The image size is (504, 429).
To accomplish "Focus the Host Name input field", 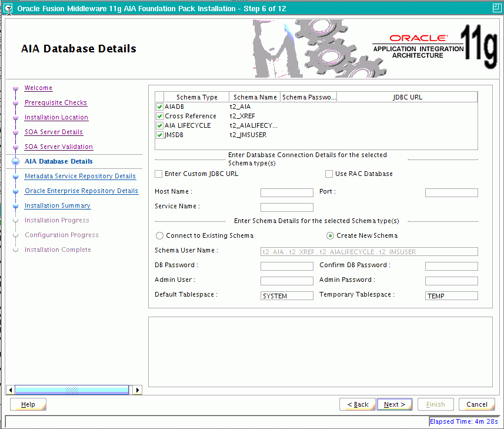I will pyautogui.click(x=287, y=192).
